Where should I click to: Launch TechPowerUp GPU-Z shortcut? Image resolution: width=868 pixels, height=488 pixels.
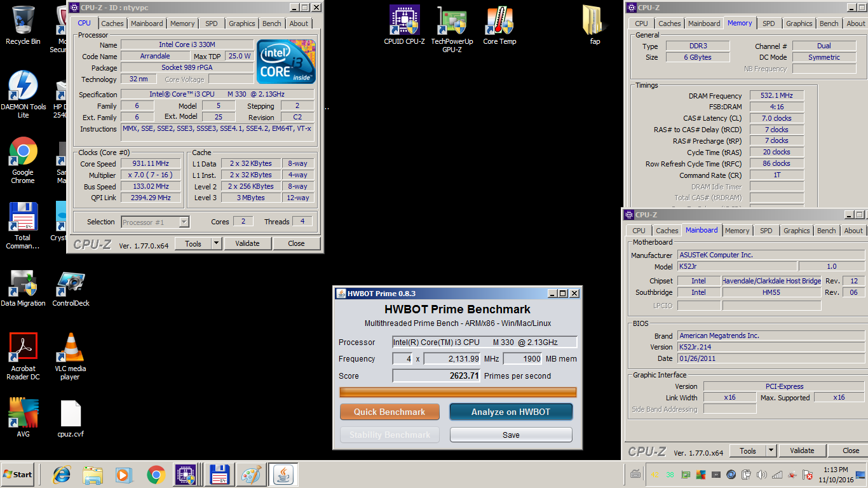pyautogui.click(x=452, y=29)
